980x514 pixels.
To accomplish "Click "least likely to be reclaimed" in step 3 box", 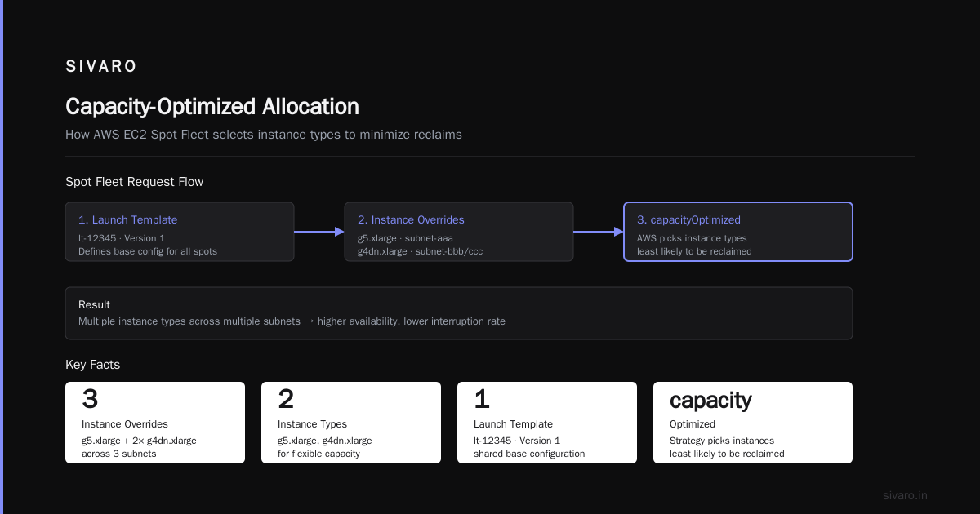I will (694, 251).
